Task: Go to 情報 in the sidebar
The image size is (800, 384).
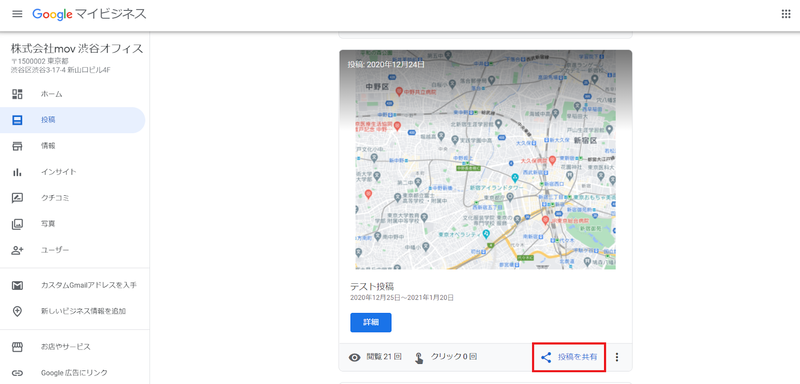Action: [x=72, y=146]
